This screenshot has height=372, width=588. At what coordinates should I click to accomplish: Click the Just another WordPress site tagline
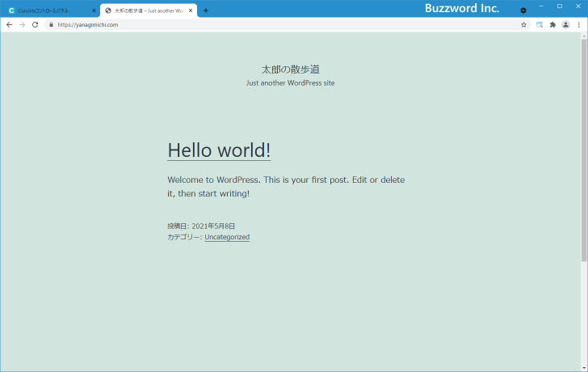[x=290, y=83]
